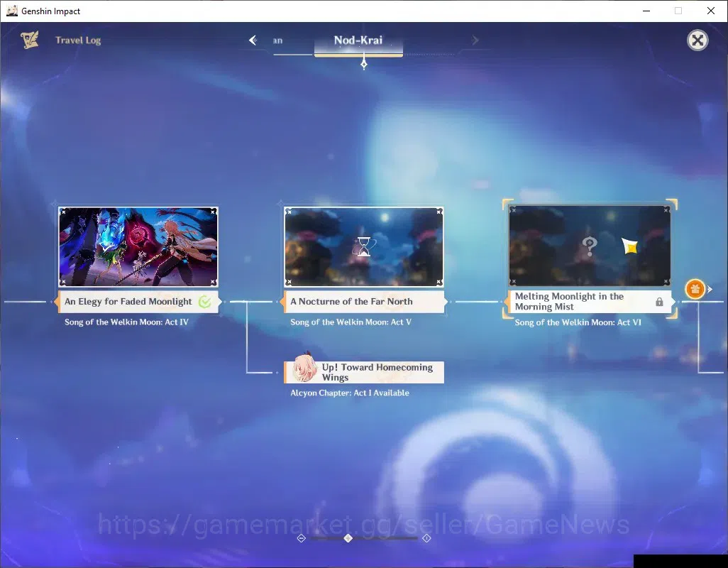Click 'Alcyon Chapter: Act I Available' text
728x568 pixels.
(x=350, y=393)
